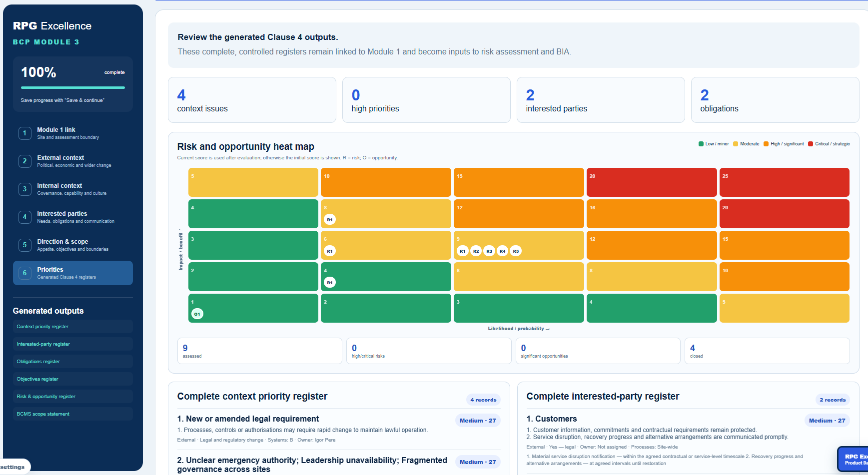The image size is (868, 475).
Task: Click the R1 marker in the cell scored 9
Action: (x=463, y=251)
